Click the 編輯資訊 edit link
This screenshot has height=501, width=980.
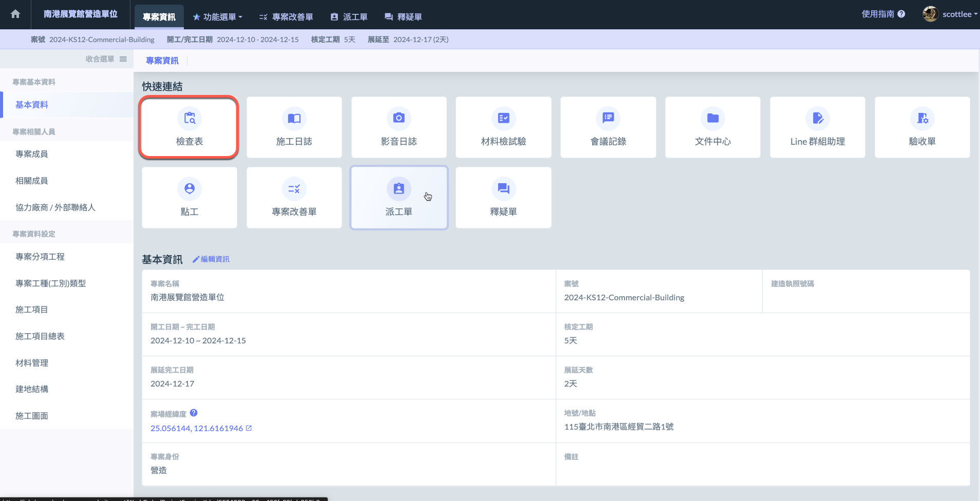click(x=211, y=259)
